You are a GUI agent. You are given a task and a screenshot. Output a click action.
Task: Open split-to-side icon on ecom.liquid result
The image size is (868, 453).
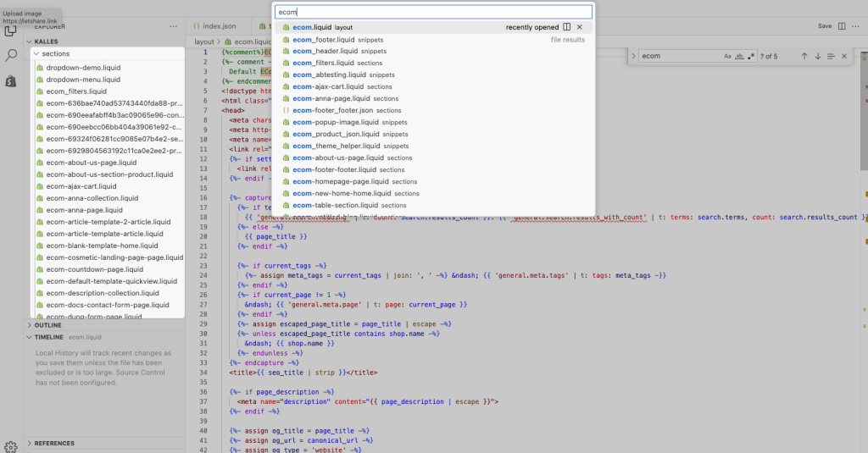[x=567, y=27]
